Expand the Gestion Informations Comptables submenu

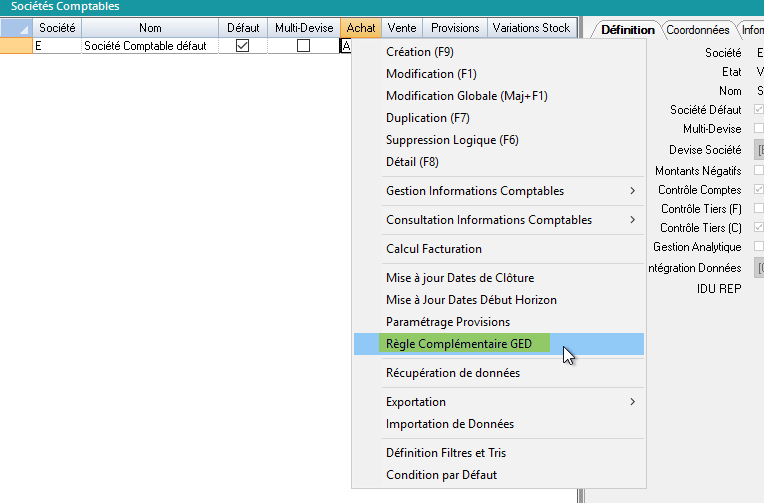632,191
